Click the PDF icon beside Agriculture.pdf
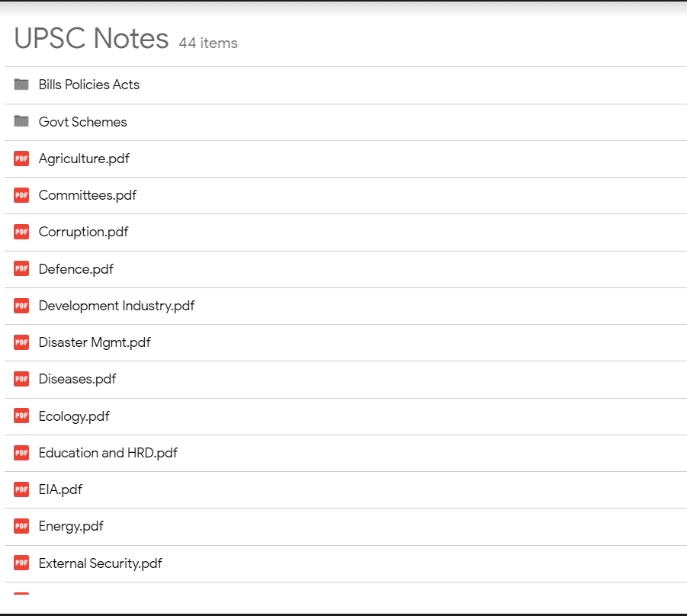The width and height of the screenshot is (687, 616). coord(21,158)
